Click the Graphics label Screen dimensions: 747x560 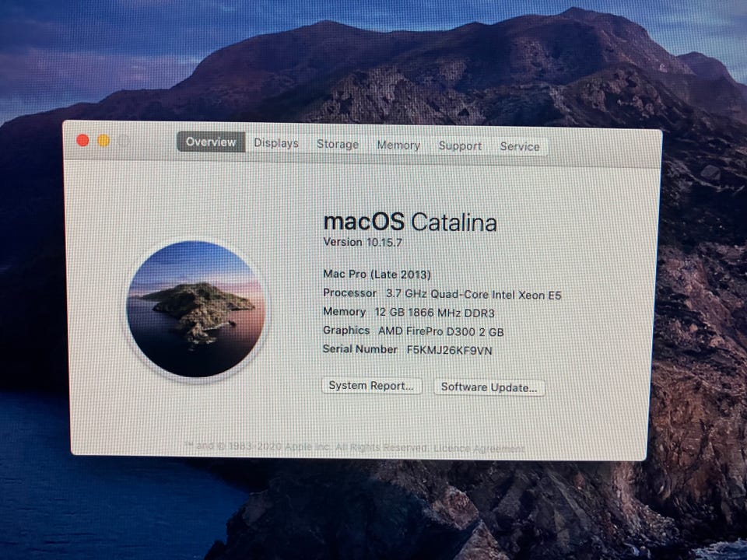pyautogui.click(x=346, y=331)
